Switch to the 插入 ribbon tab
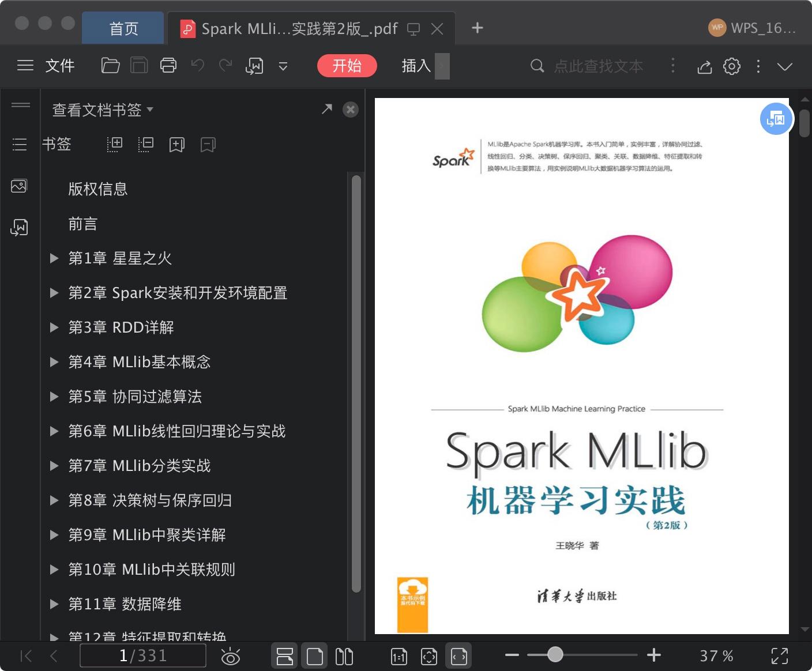Screen dimensions: 812x671 (x=416, y=66)
